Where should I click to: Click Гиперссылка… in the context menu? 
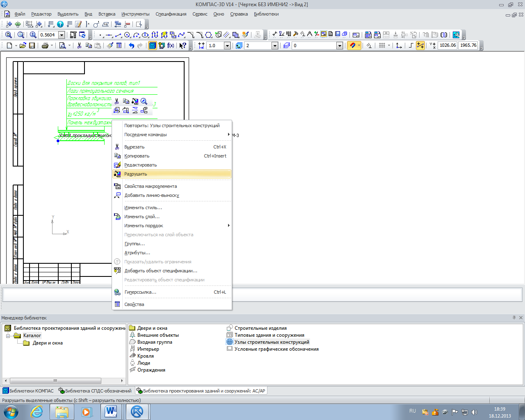pos(171,292)
